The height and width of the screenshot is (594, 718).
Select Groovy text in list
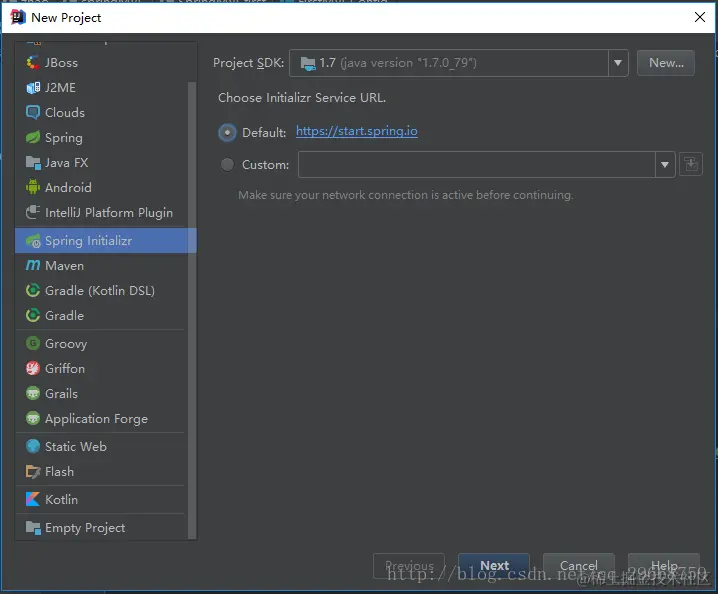pyautogui.click(x=66, y=343)
